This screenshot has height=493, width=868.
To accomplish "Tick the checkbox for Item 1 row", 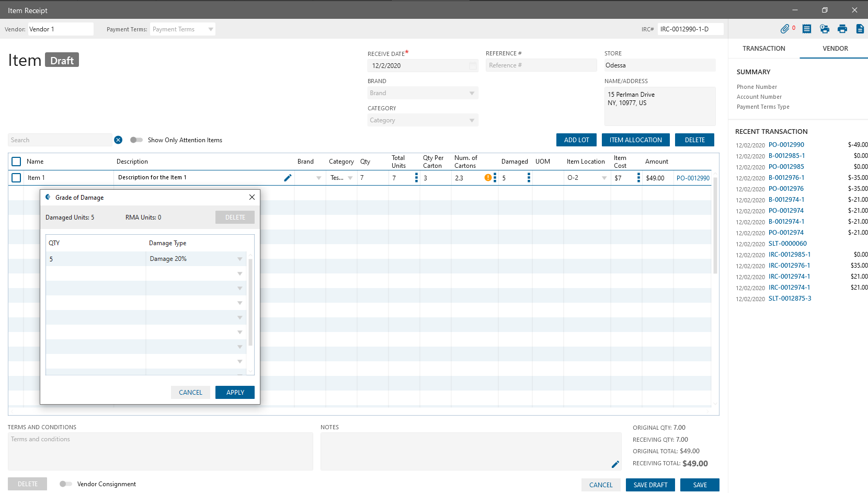I will coord(16,178).
